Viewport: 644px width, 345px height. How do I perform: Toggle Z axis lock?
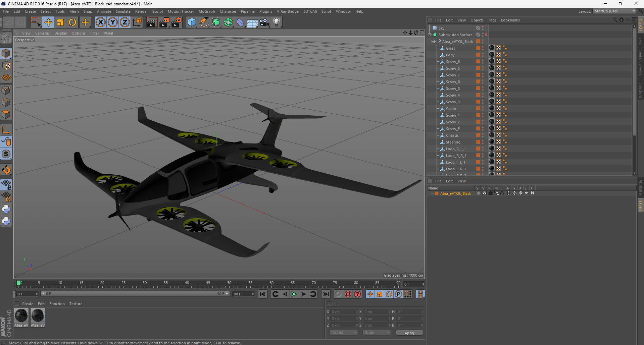point(125,22)
